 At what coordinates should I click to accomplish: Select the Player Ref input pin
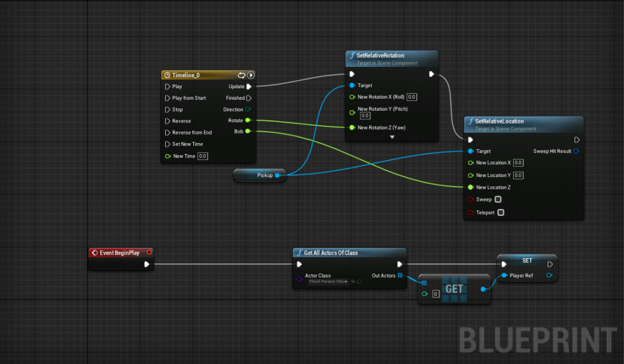coord(504,275)
